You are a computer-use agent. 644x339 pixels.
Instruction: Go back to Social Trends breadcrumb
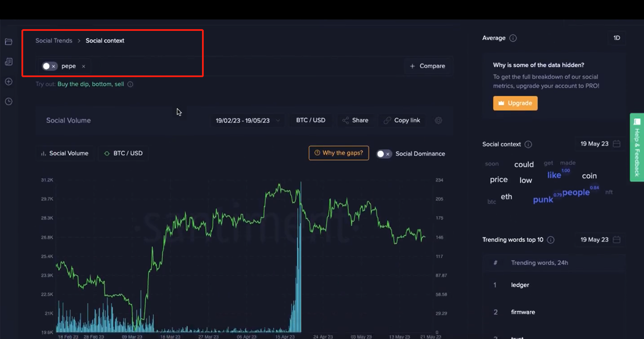pos(54,41)
